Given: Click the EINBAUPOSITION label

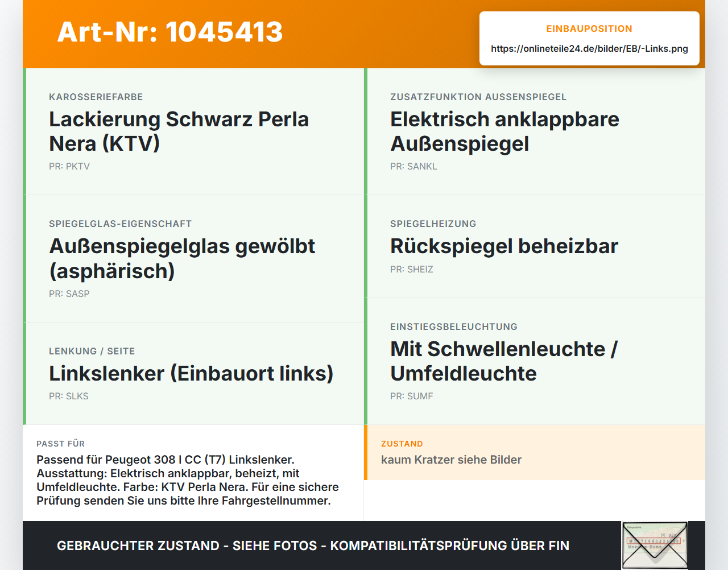Looking at the screenshot, I should coord(589,28).
